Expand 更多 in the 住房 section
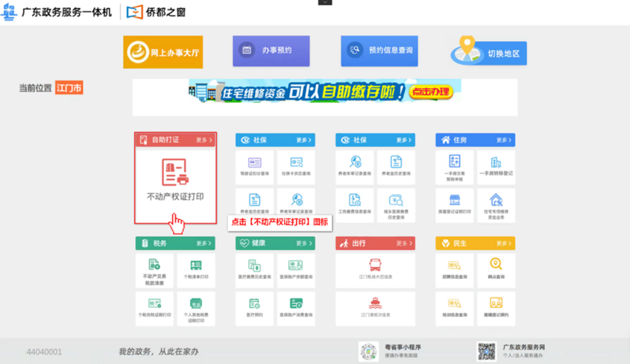 [504, 140]
